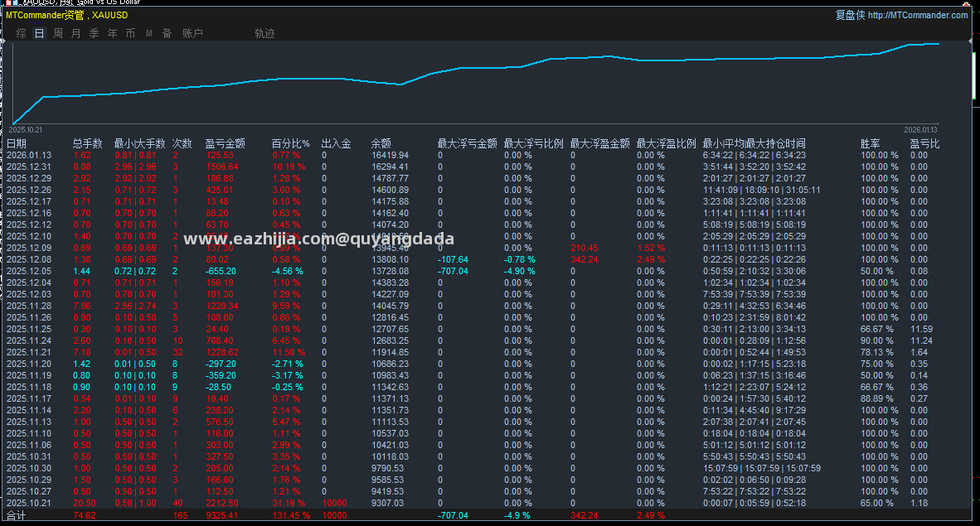Open the 季 quarterly tab
980x526 pixels.
coord(94,34)
